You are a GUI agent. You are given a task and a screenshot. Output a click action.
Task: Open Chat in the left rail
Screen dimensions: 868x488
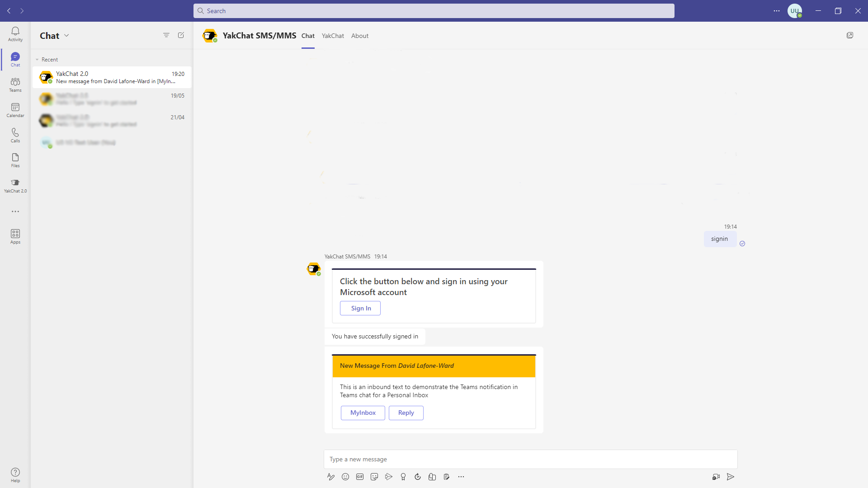point(15,59)
